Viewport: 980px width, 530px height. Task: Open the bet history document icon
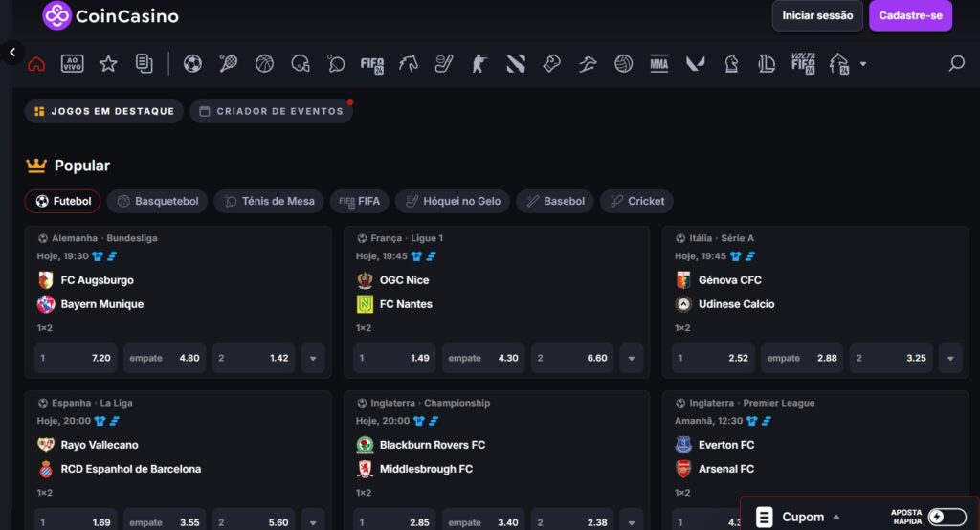145,64
